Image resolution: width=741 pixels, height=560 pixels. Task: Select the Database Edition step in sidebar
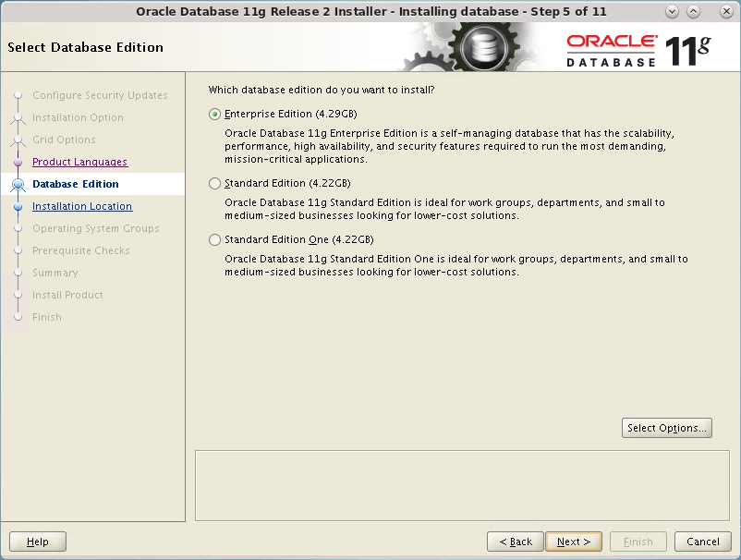pos(76,184)
